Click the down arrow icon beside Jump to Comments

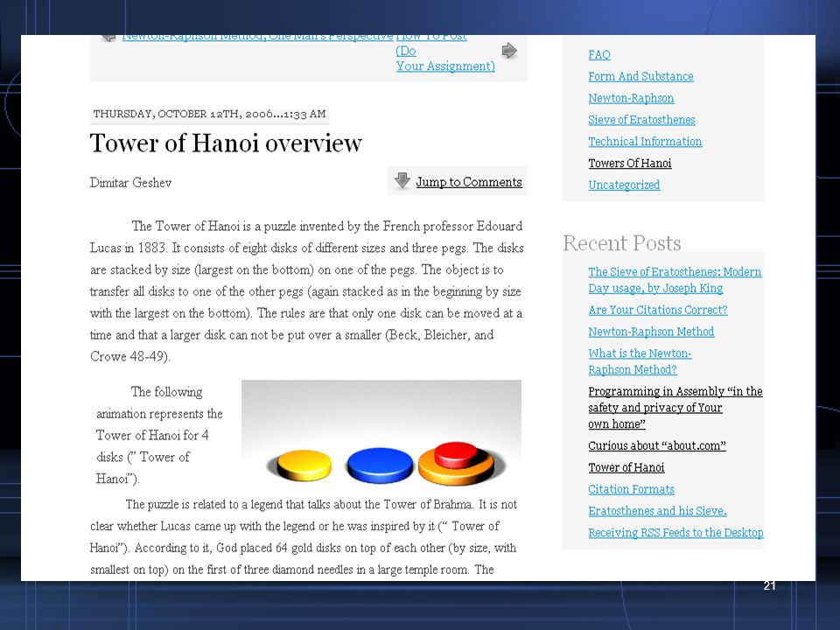coord(402,180)
